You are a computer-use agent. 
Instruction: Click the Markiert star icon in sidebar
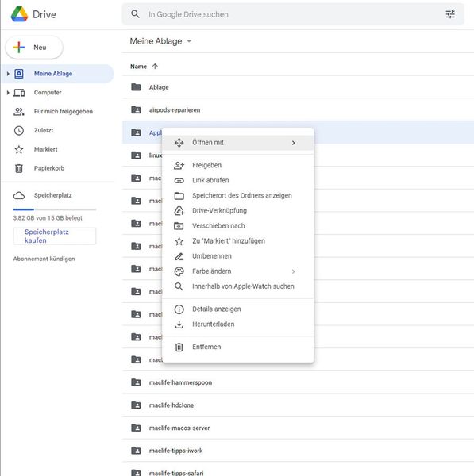[x=19, y=149]
